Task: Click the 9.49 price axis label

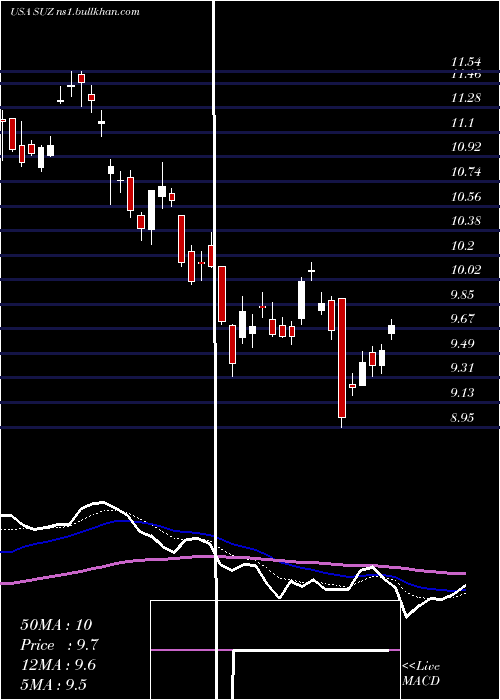Action: pos(462,344)
